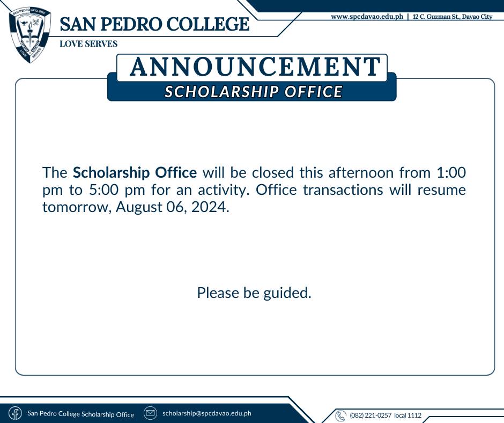
Task: Open the www.spcdavao.edu.ph website link
Action: 367,17
